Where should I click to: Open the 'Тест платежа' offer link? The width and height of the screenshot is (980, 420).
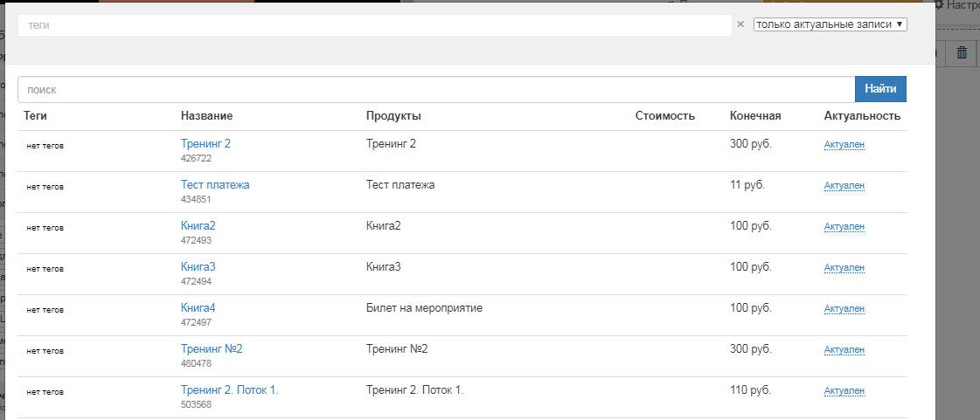pos(215,185)
